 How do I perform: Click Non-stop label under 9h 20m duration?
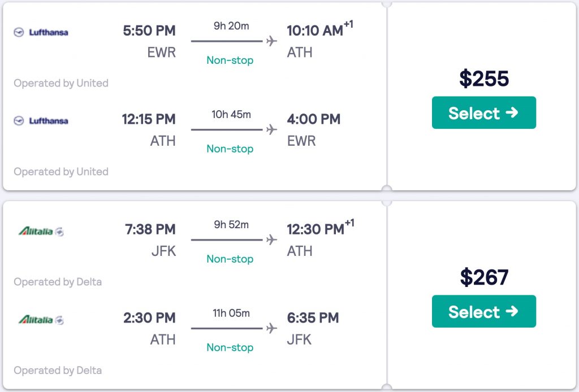click(230, 60)
